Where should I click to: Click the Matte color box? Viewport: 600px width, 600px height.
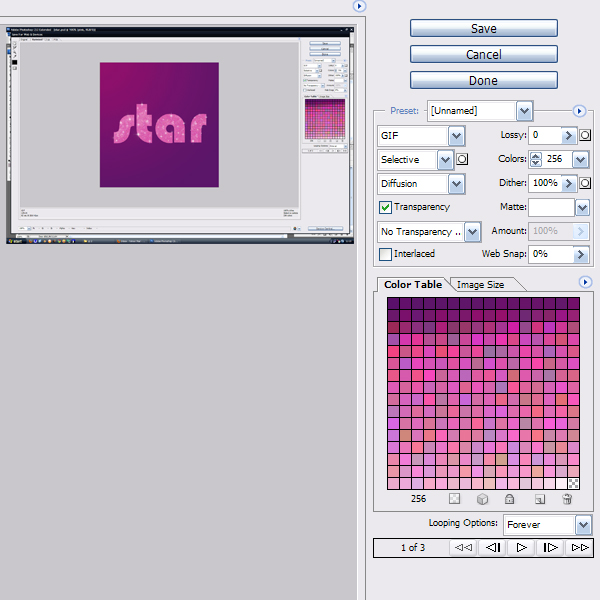click(x=551, y=207)
